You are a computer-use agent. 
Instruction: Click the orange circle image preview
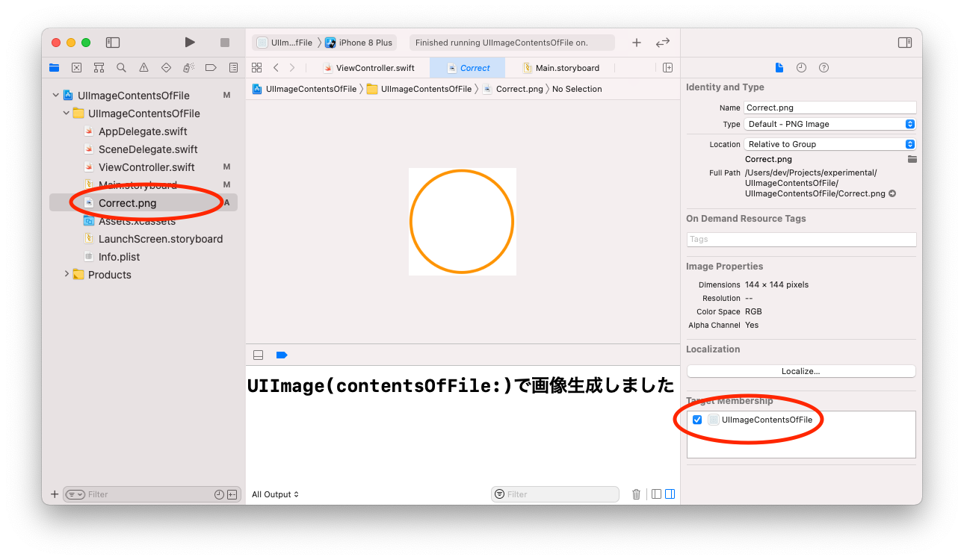pyautogui.click(x=462, y=222)
